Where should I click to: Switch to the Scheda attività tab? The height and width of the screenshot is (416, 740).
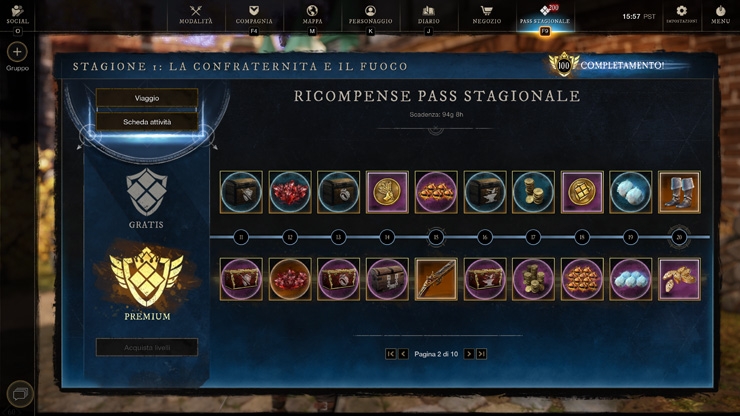coord(147,122)
